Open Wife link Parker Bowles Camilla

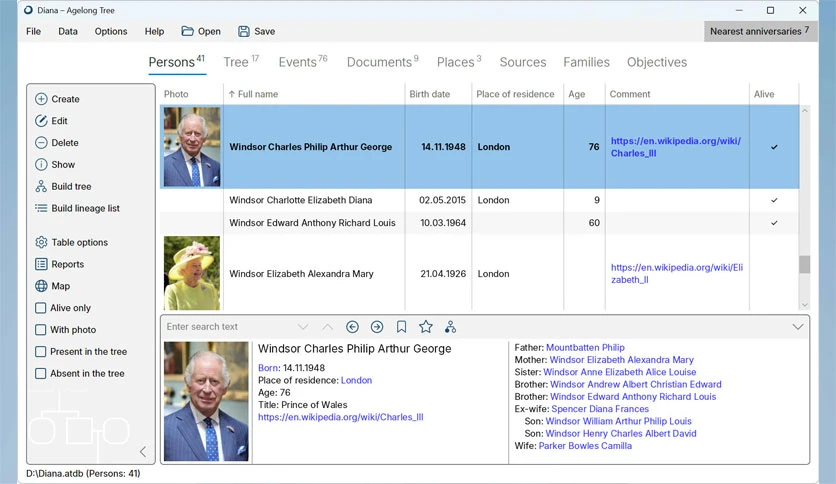585,446
